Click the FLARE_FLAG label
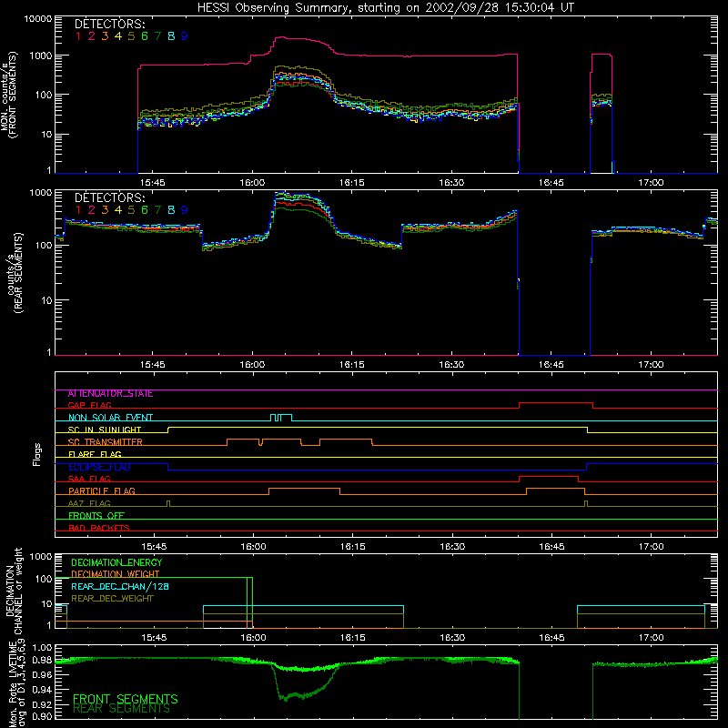This screenshot has height=728, width=728. 95,454
